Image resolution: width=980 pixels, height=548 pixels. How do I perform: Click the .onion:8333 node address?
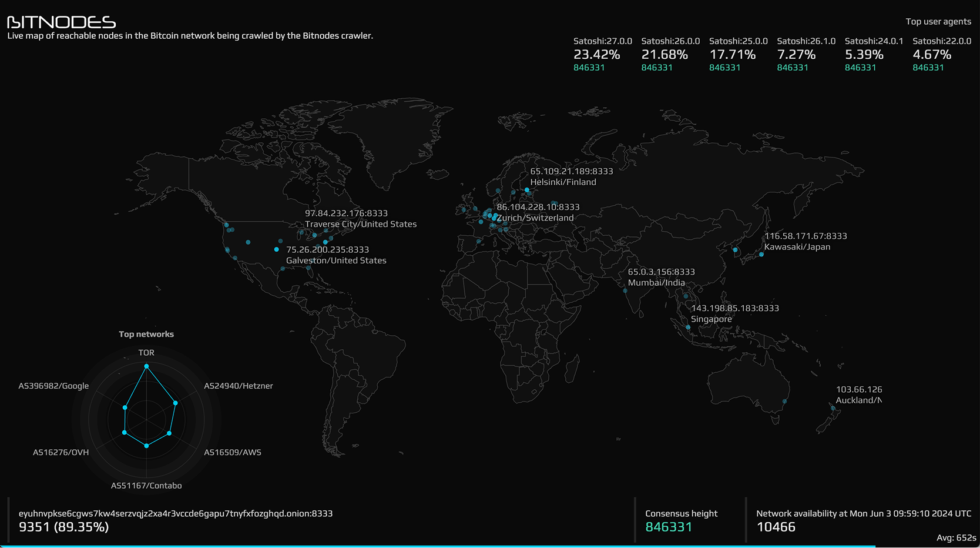click(176, 514)
